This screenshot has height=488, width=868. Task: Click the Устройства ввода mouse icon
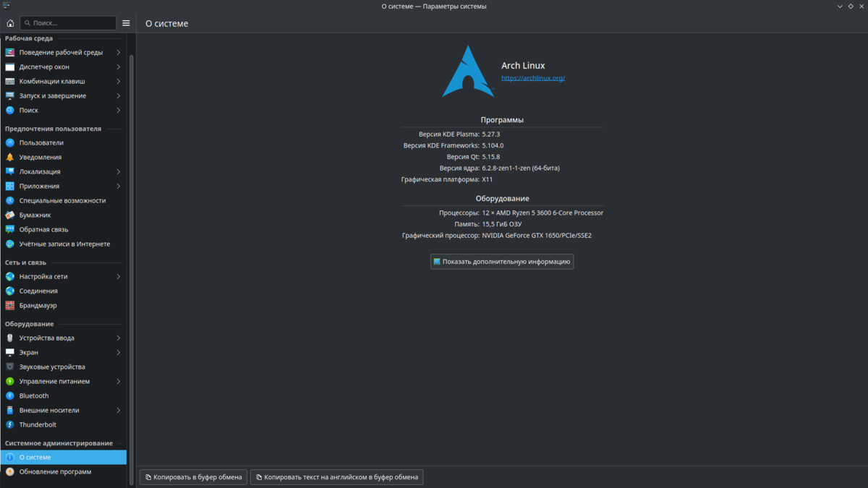[x=10, y=338]
